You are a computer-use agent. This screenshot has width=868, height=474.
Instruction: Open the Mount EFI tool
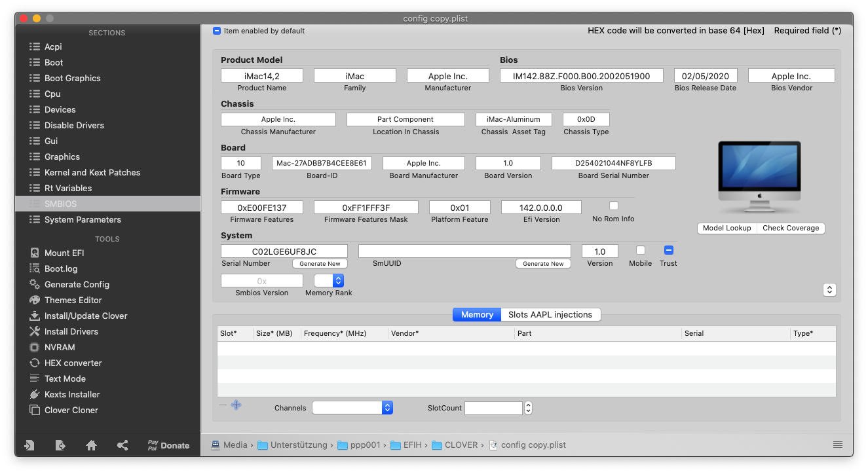coord(64,253)
